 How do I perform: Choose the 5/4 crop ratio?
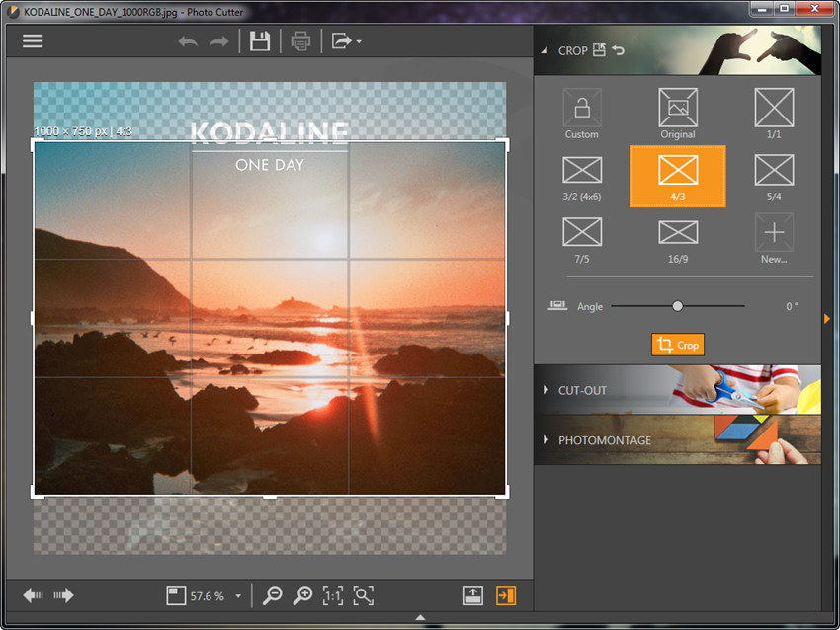[x=774, y=178]
